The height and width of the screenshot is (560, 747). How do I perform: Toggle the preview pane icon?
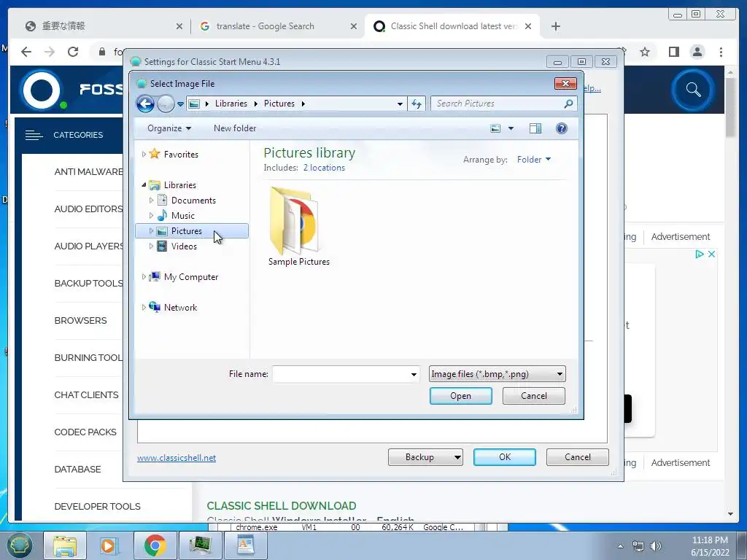(535, 128)
